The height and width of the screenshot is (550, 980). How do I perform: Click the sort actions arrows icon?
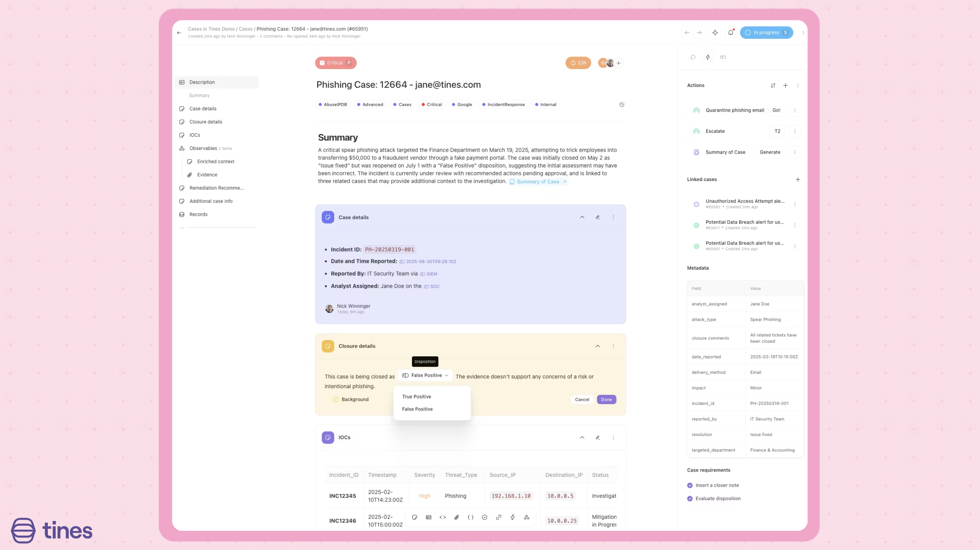point(773,85)
